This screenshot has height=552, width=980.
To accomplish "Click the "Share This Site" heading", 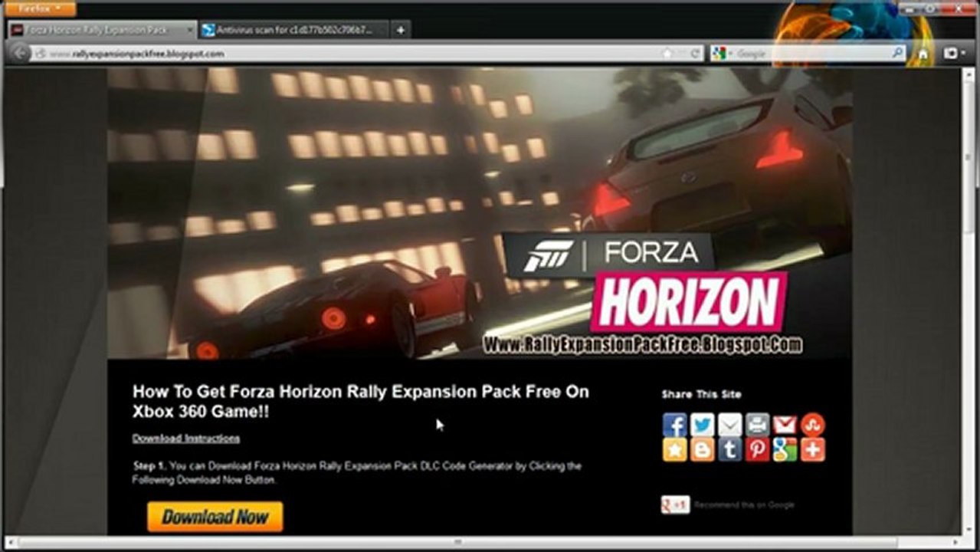I will (702, 394).
